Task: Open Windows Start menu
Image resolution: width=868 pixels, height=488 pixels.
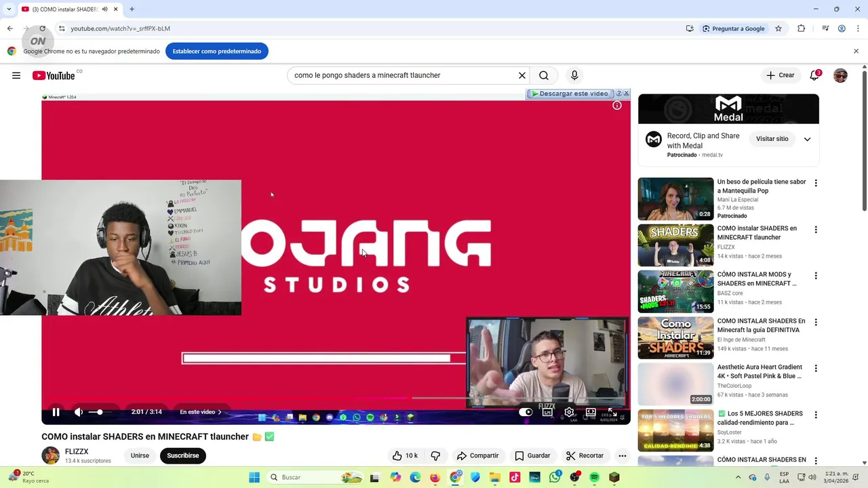Action: [254, 477]
